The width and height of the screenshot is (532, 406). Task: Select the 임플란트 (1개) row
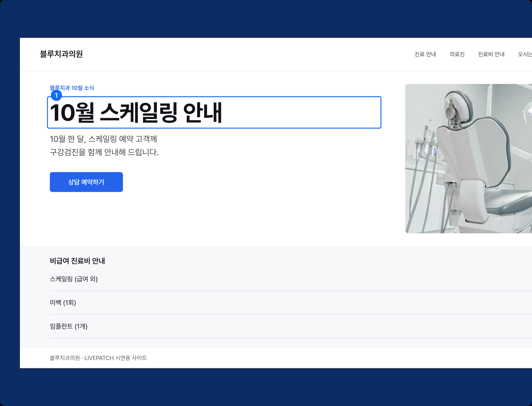291,326
